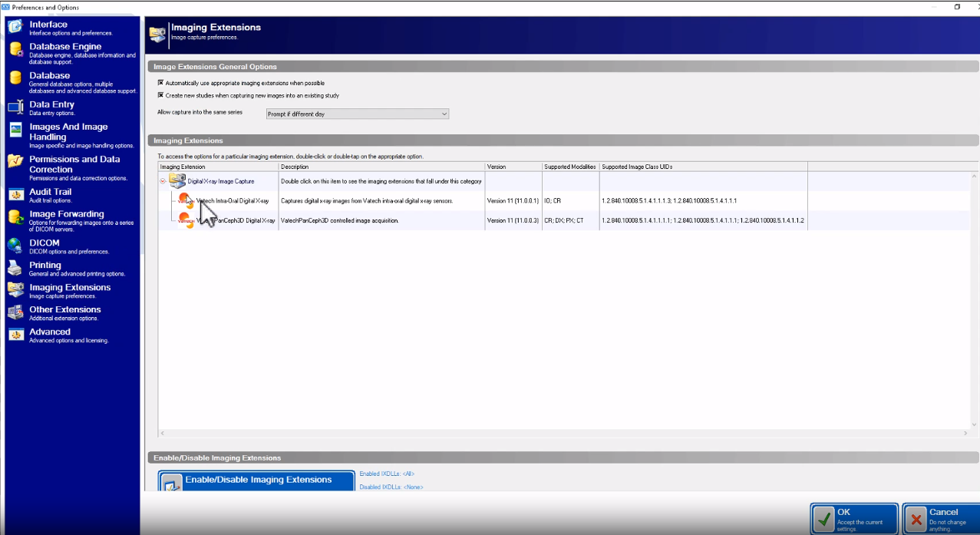
Task: Click the Enable/Disable Imaging Extensions button
Action: (x=257, y=481)
